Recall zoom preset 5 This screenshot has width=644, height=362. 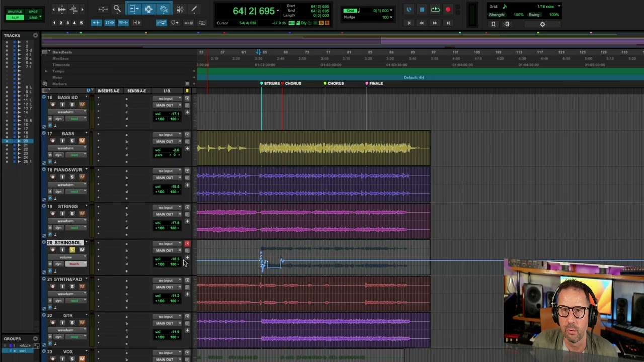coord(81,23)
